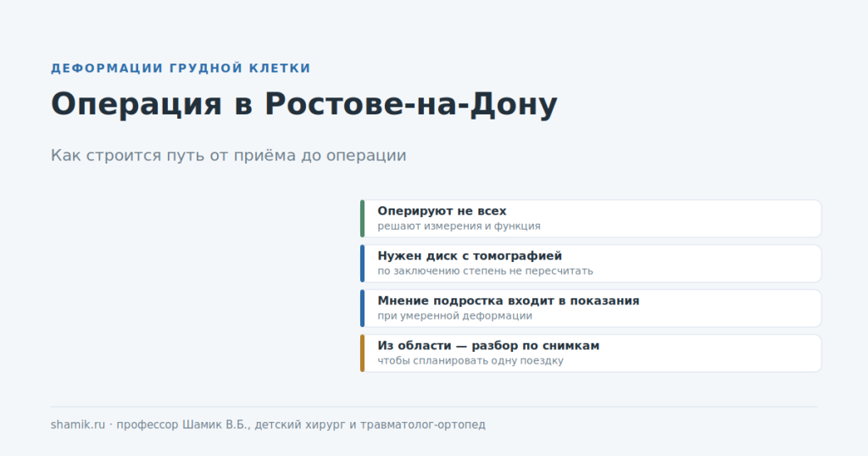Click the 'Мнение подростка входит в показания' card

click(x=591, y=309)
